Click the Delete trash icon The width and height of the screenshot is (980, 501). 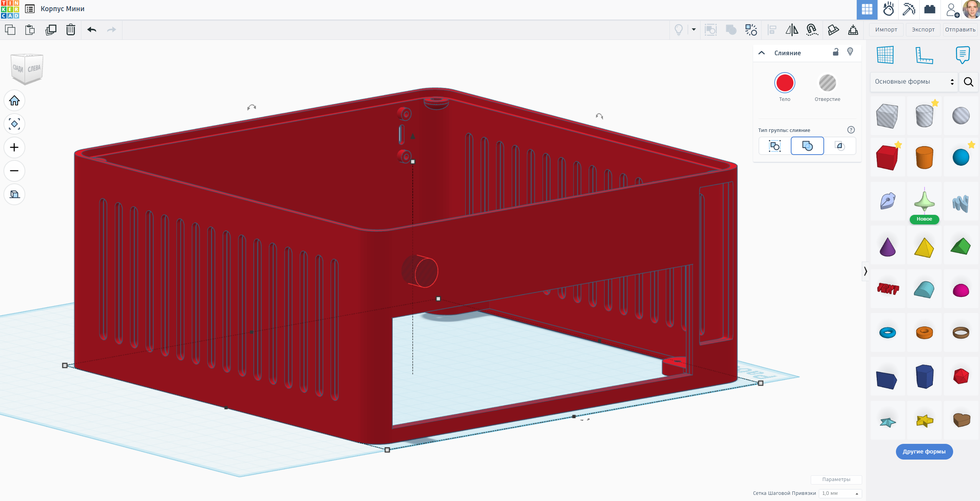[71, 30]
